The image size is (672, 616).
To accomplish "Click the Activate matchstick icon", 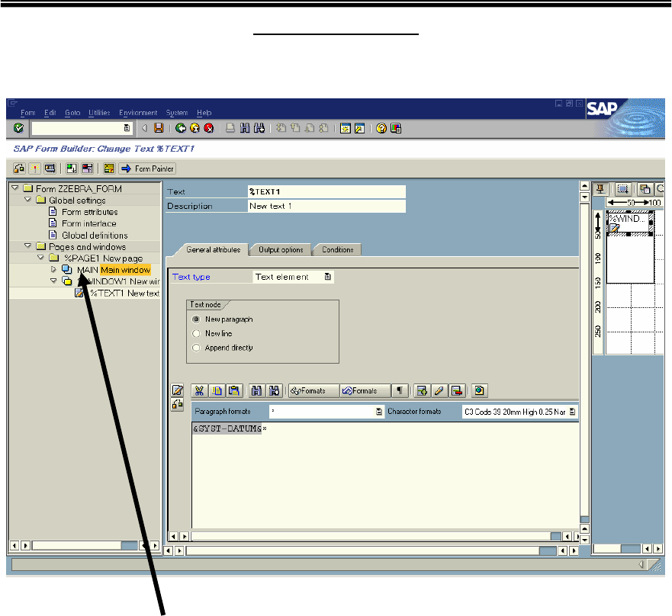I will (34, 168).
